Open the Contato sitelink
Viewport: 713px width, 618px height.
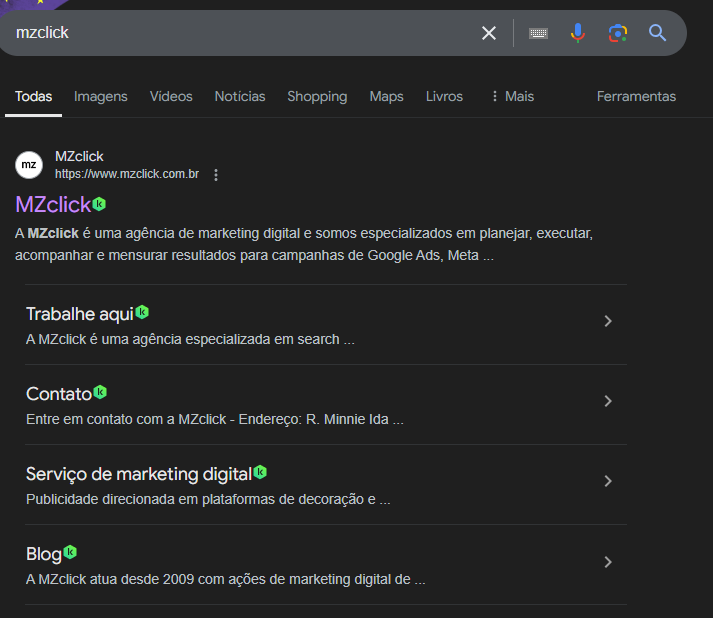(x=59, y=394)
